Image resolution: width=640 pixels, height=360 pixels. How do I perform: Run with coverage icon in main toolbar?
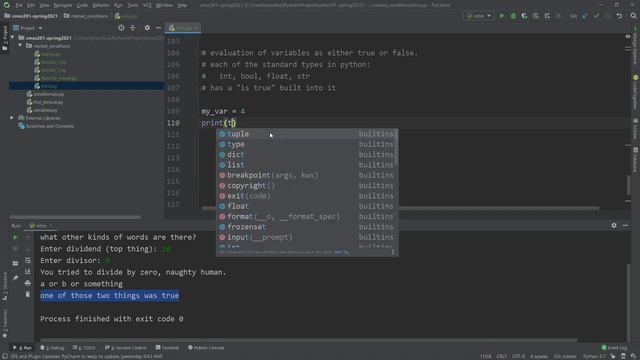click(x=524, y=16)
